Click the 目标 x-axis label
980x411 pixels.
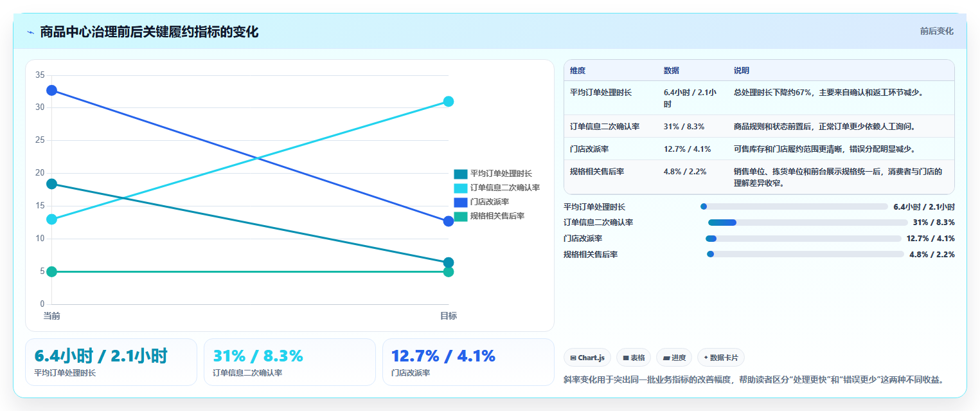(x=449, y=316)
